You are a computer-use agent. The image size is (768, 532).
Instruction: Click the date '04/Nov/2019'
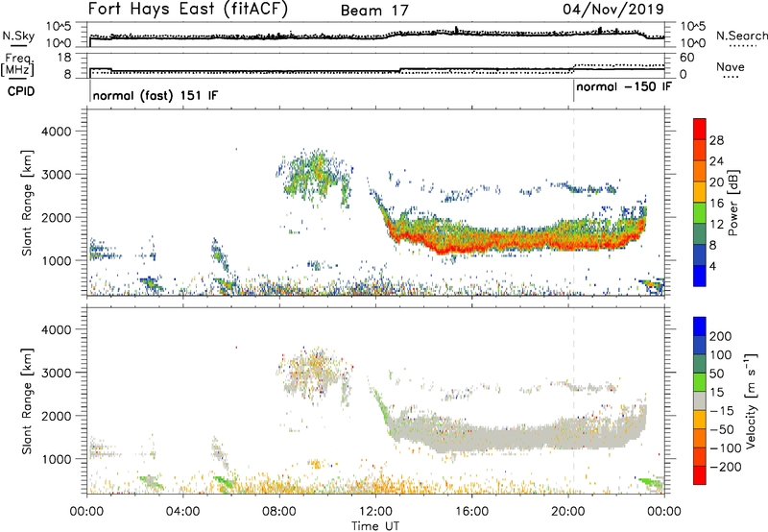[612, 9]
